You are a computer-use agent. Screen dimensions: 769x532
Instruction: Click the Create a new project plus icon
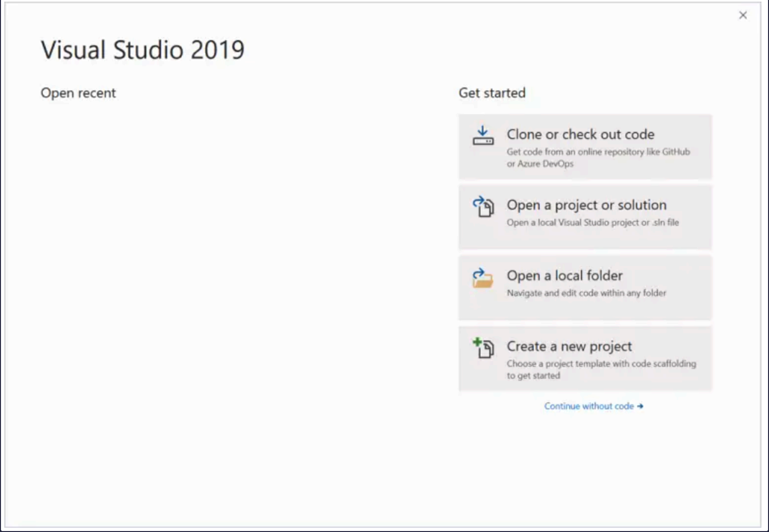(483, 348)
